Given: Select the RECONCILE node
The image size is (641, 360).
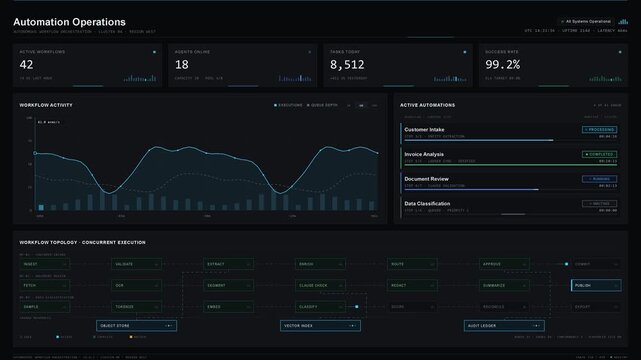Looking at the screenshot, I should pos(504,306).
